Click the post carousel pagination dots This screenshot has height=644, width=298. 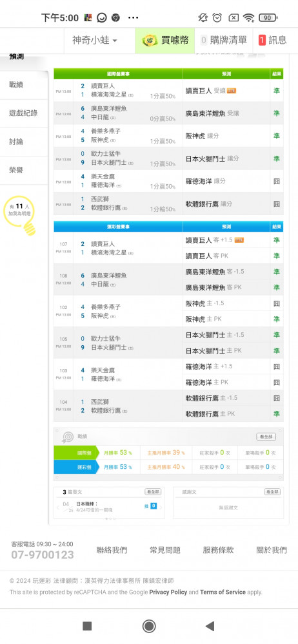point(110,518)
